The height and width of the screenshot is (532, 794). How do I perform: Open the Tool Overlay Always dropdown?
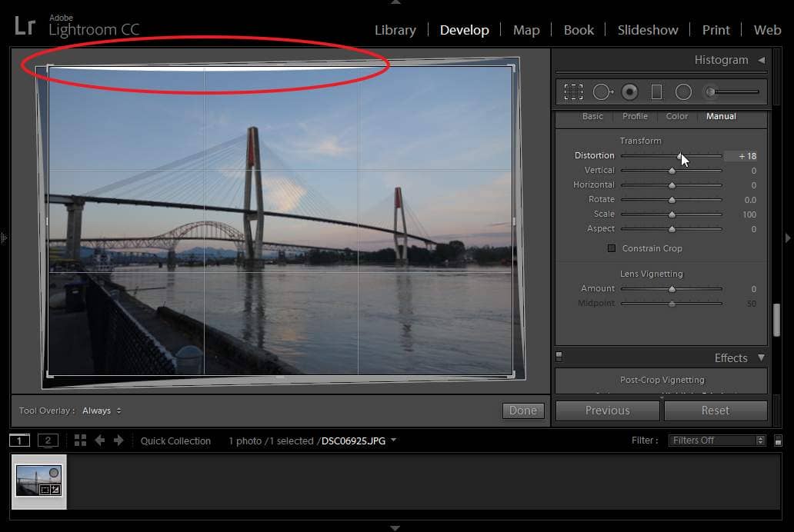[x=102, y=411]
